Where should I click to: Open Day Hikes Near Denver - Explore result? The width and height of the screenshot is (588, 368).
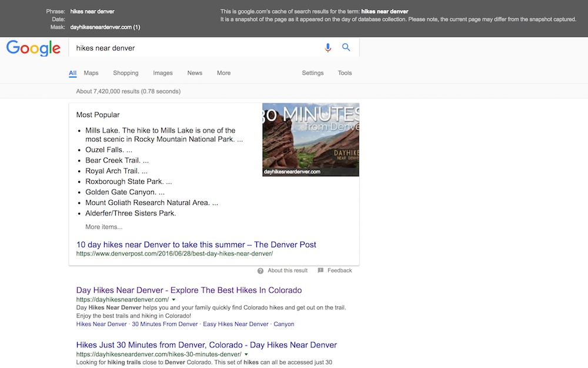(189, 290)
